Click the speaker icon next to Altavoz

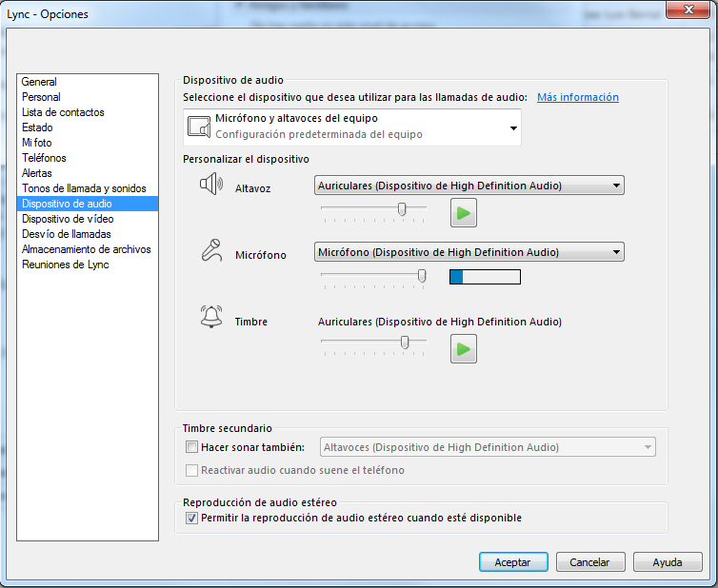click(211, 184)
